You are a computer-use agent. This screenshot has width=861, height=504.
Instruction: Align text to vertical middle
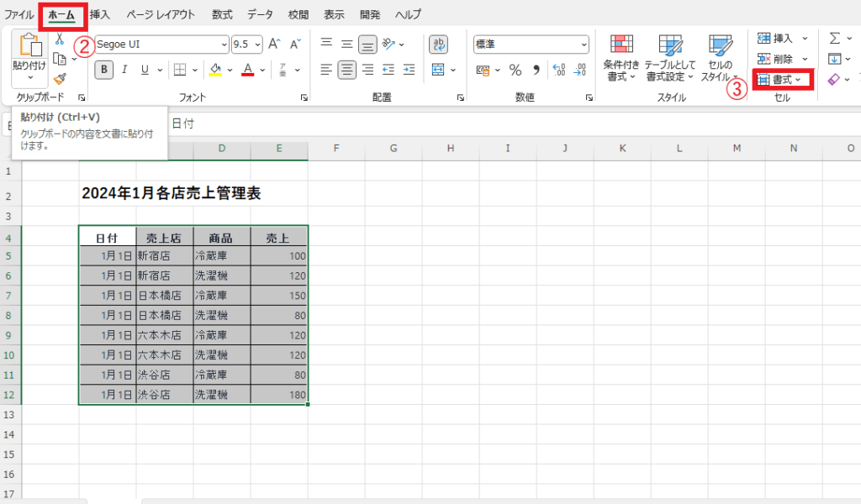coord(347,44)
